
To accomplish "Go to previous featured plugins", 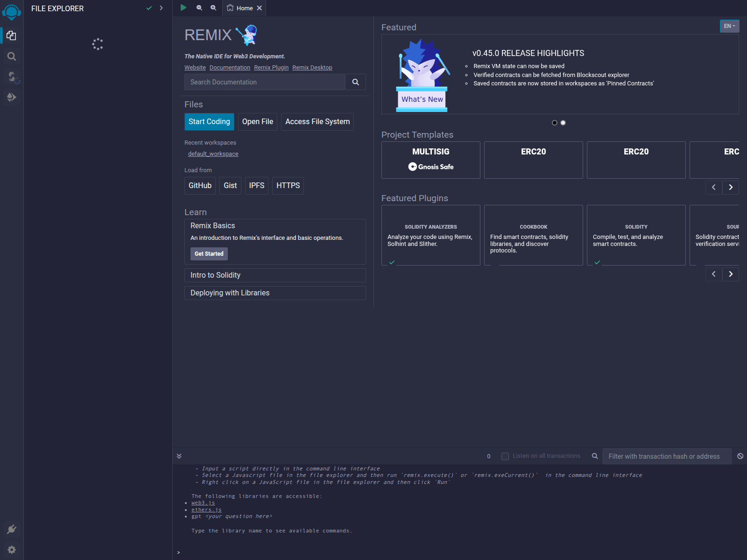I will point(714,274).
